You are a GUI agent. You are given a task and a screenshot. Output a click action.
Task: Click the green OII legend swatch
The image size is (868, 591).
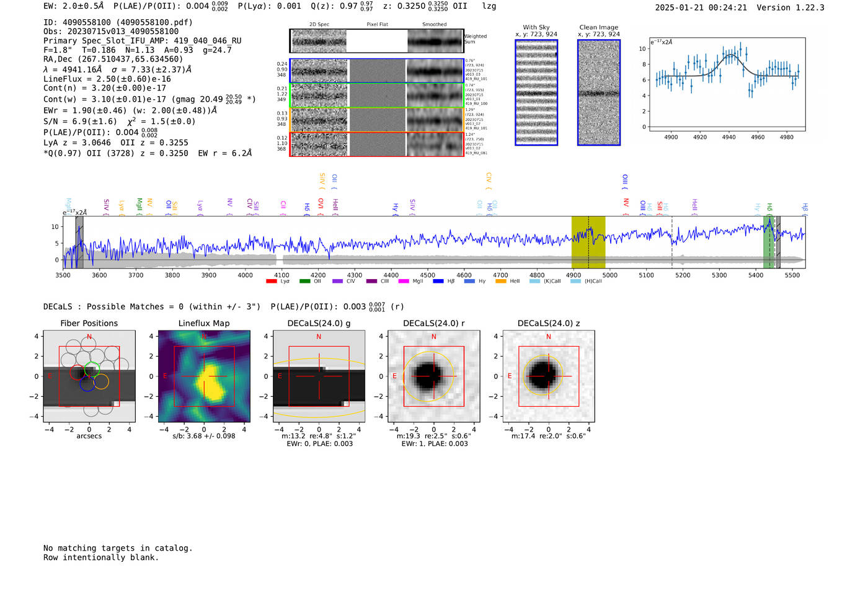click(x=304, y=281)
